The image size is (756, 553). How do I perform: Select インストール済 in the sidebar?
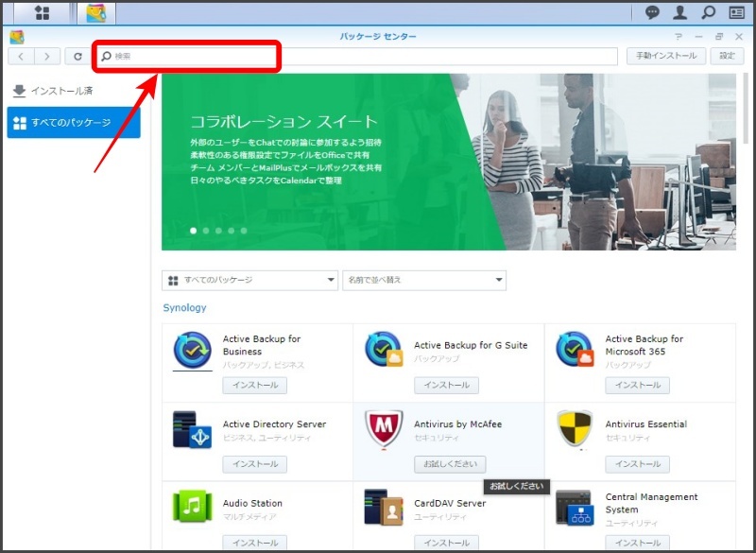74,91
